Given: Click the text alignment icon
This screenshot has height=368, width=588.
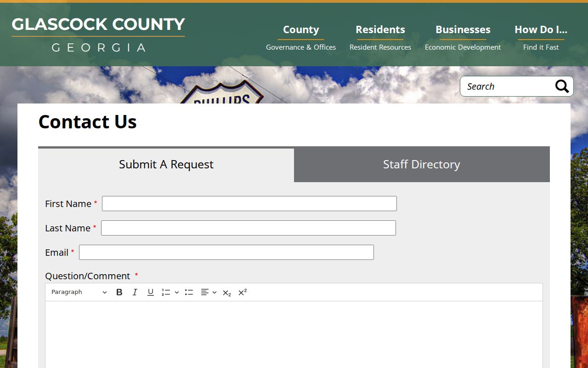Looking at the screenshot, I should click(205, 292).
